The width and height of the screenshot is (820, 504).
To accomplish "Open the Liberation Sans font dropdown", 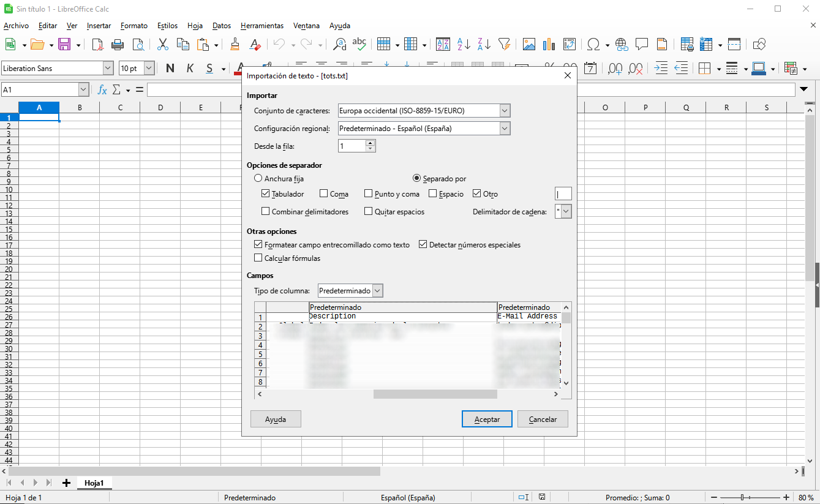I will tap(108, 68).
